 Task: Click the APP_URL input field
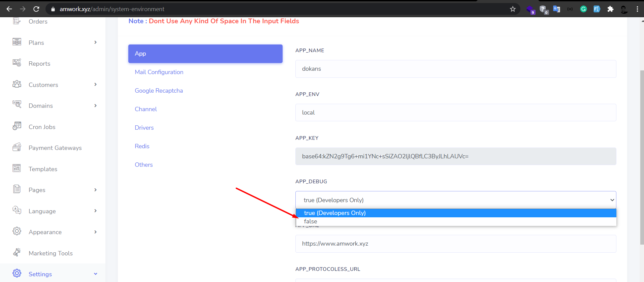click(x=455, y=244)
